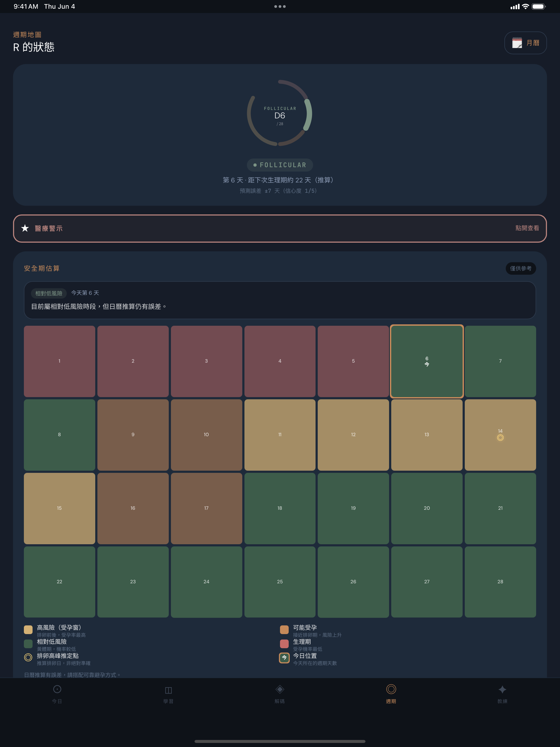The width and height of the screenshot is (560, 747).
Task: Select cycle day 12 tile
Action: [x=354, y=435]
